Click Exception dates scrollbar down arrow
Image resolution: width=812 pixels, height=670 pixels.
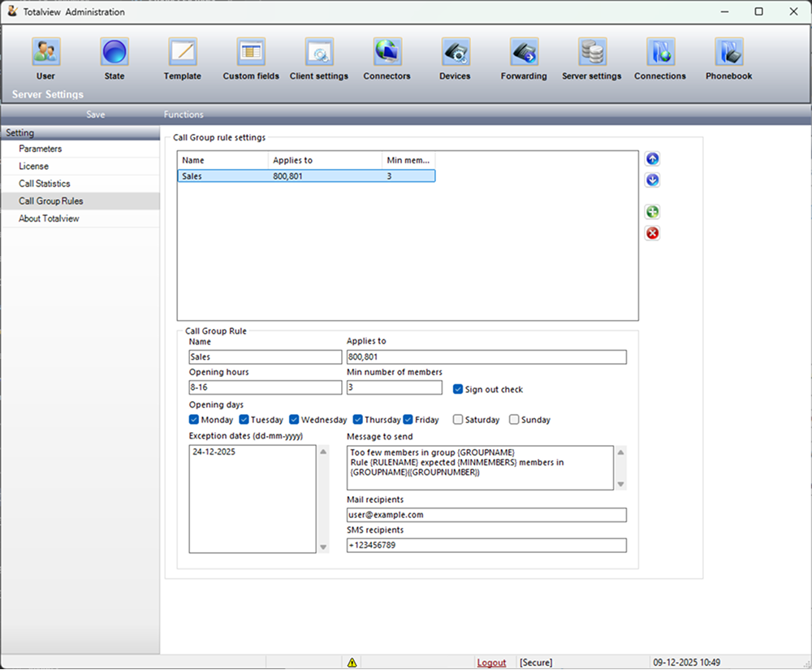pyautogui.click(x=323, y=547)
